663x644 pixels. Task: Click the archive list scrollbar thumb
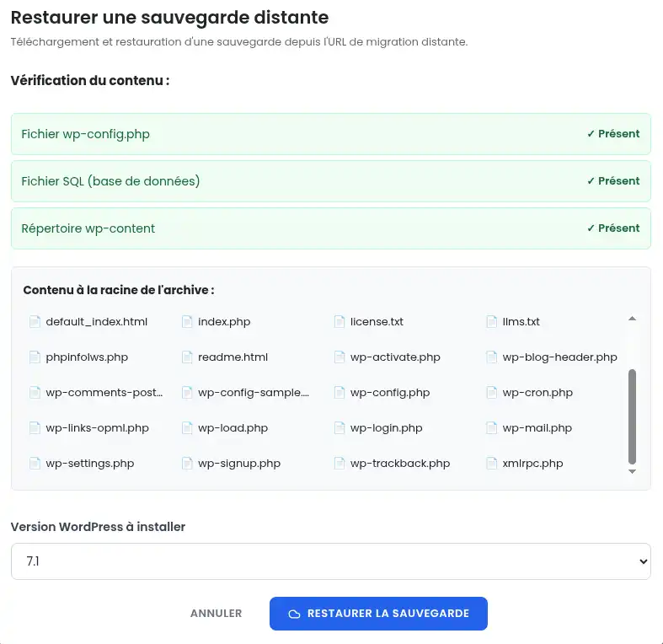[x=632, y=416]
